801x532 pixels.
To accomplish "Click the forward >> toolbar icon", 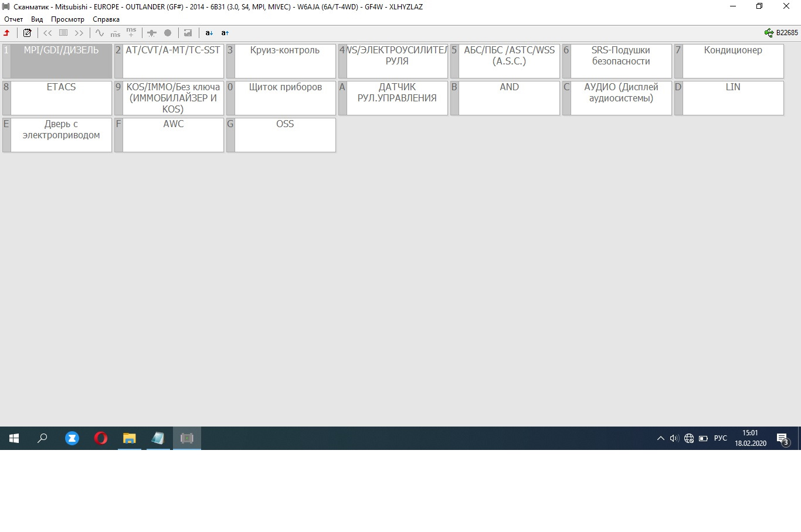I will (x=79, y=33).
